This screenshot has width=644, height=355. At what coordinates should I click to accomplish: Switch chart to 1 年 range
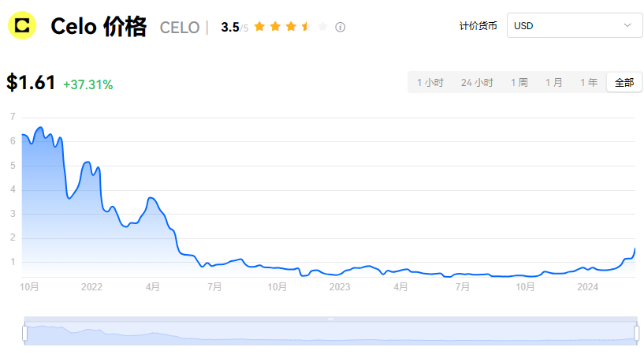[x=589, y=83]
